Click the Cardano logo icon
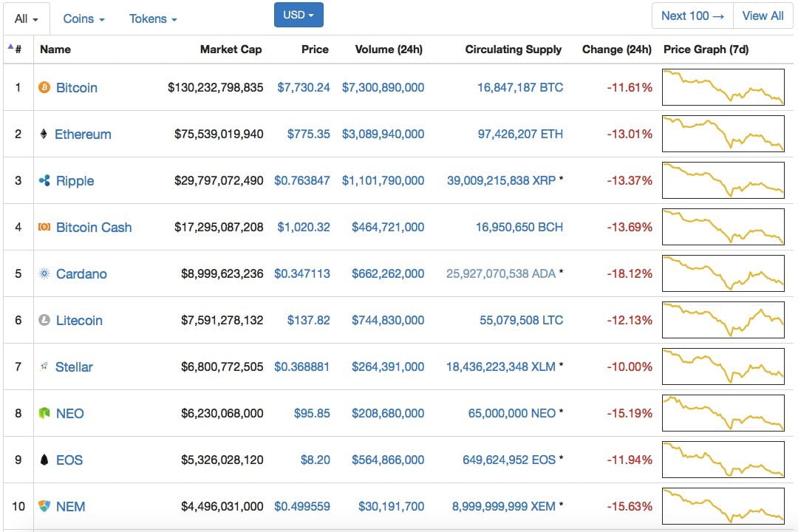 44,273
